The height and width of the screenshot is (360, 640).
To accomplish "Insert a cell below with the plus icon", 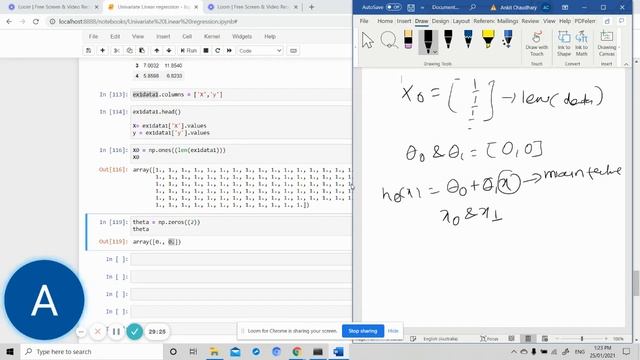I will point(102,51).
